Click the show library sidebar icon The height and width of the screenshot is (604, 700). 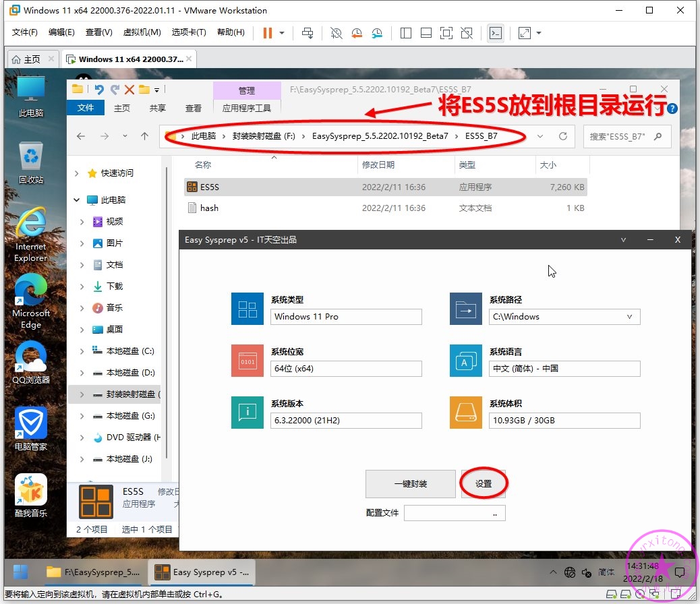(406, 33)
